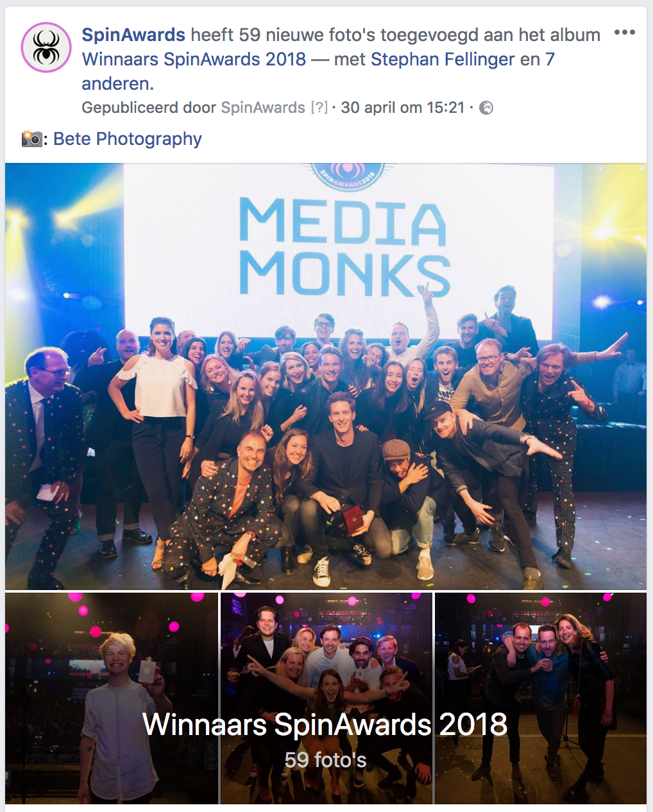Click gray SpinAwards publisher name after Gepubliceerd door
This screenshot has height=812, width=653.
263,108
